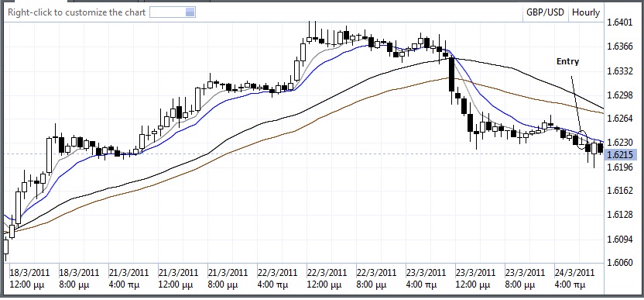Click the 21/3/2011 12:00 μμ time label
Image resolution: width=644 pixels, height=300 pixels.
pyautogui.click(x=178, y=278)
